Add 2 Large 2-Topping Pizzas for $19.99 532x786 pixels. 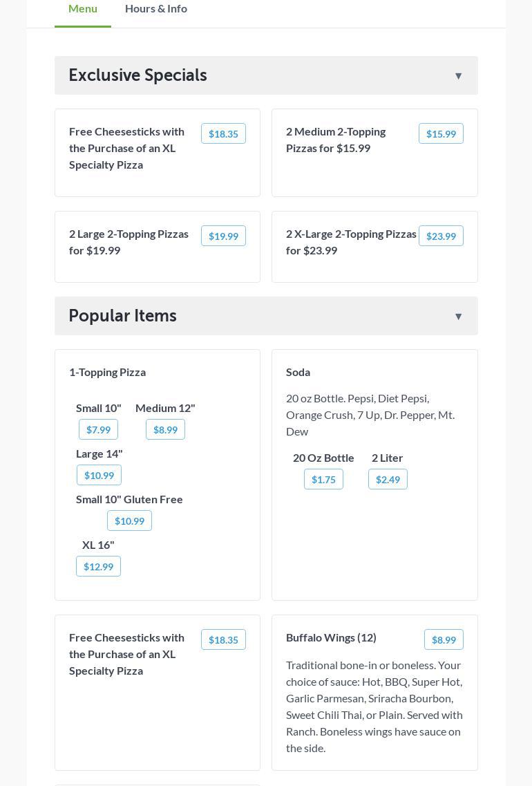pyautogui.click(x=223, y=236)
